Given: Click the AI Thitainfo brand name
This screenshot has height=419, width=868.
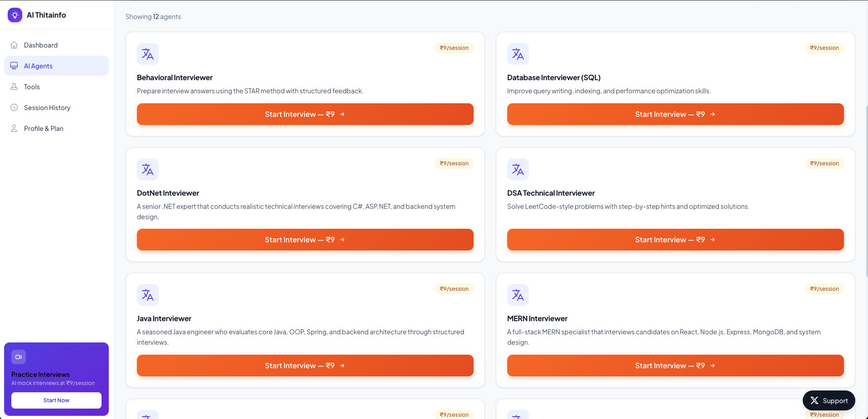Looking at the screenshot, I should point(46,15).
